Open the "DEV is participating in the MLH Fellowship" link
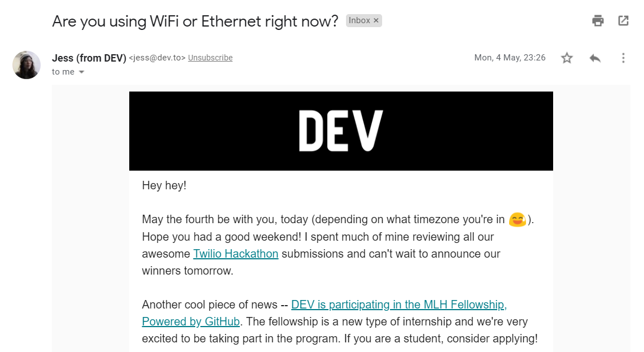 coord(399,305)
